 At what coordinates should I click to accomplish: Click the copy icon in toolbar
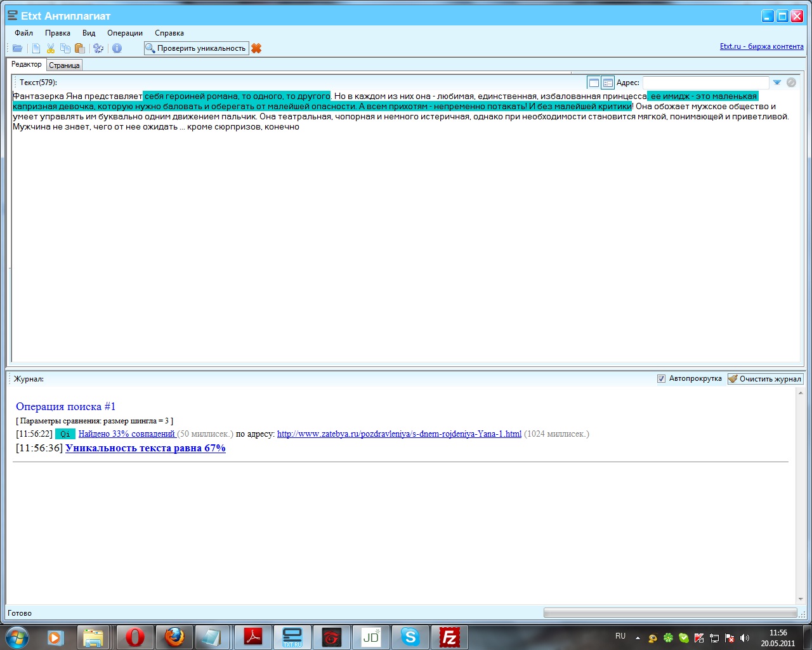(65, 48)
